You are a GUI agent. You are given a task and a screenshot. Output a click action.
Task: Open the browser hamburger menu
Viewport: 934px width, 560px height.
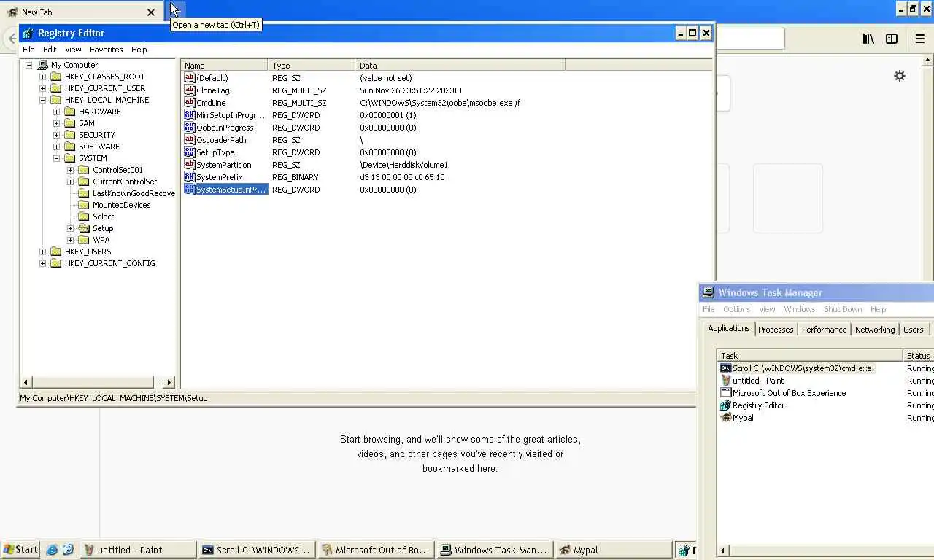[920, 39]
